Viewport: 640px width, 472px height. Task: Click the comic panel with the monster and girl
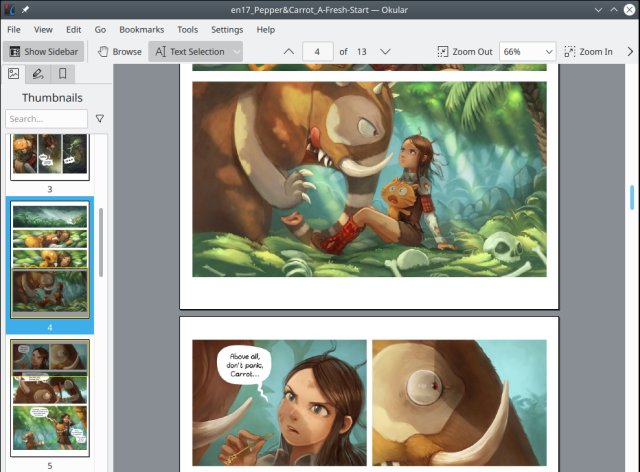pos(369,179)
